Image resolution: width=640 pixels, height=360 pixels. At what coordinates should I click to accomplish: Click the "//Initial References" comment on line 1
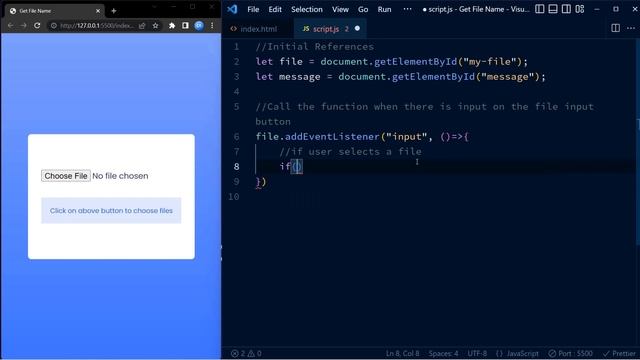(x=314, y=47)
